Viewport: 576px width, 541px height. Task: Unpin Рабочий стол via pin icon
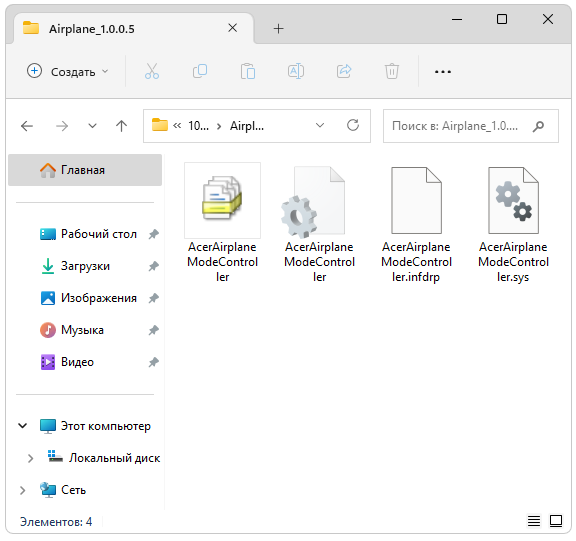coord(154,234)
